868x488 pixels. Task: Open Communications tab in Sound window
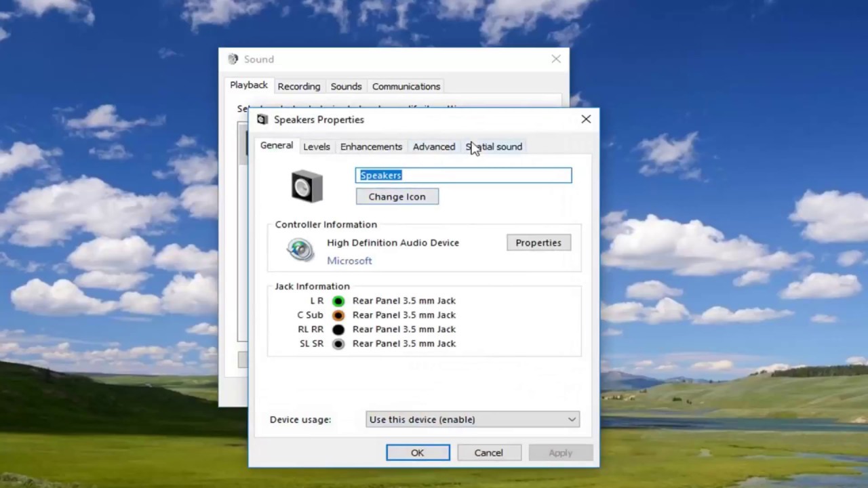click(x=406, y=86)
